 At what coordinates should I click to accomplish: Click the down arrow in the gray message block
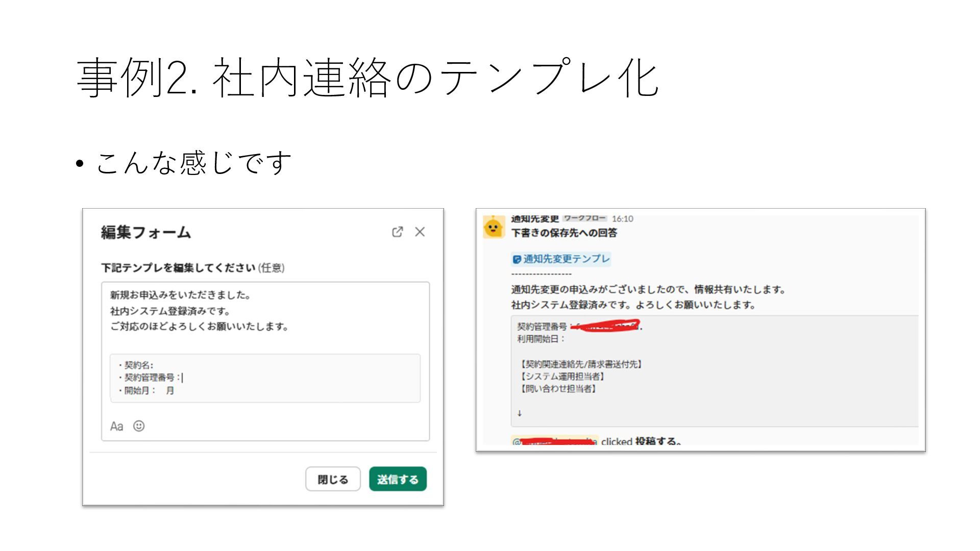520,413
